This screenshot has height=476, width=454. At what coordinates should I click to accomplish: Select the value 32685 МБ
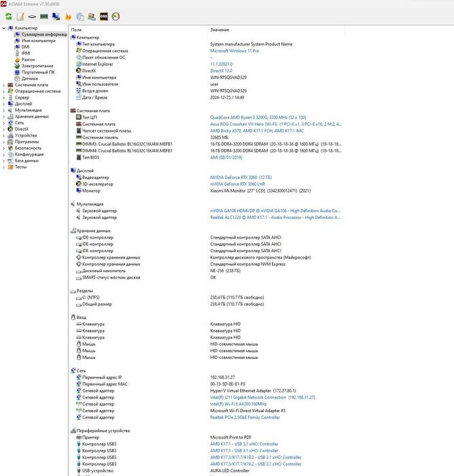pyautogui.click(x=219, y=137)
